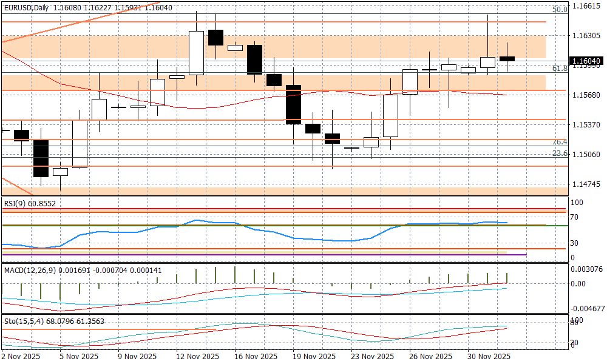The image size is (607, 364).
Task: Click the 30 Nov 2025 date marker
Action: tap(488, 357)
